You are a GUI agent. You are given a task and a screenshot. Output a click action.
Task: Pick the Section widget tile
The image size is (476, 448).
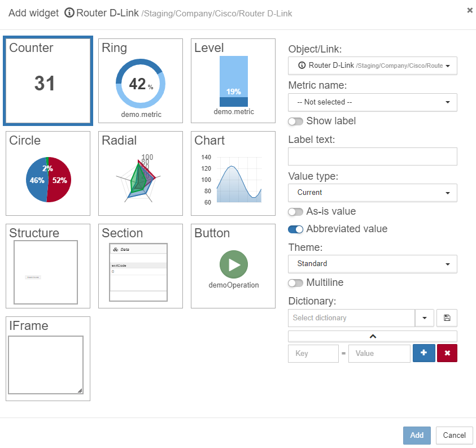pos(141,266)
